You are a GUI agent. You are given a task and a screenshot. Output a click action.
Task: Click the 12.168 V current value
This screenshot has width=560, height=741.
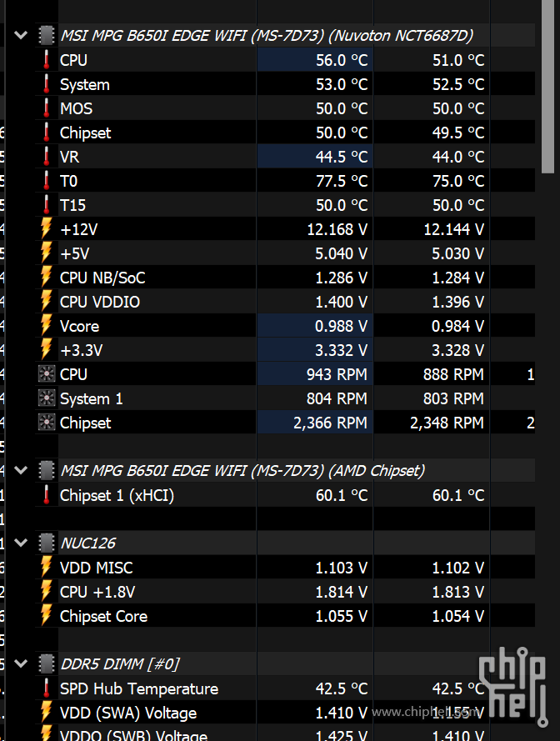[x=337, y=230]
